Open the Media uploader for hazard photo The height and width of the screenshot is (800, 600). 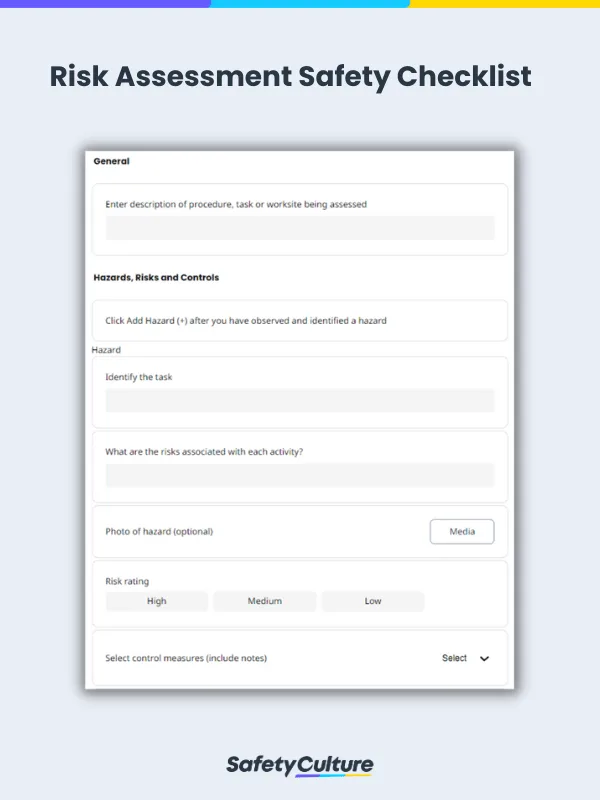coord(462,531)
